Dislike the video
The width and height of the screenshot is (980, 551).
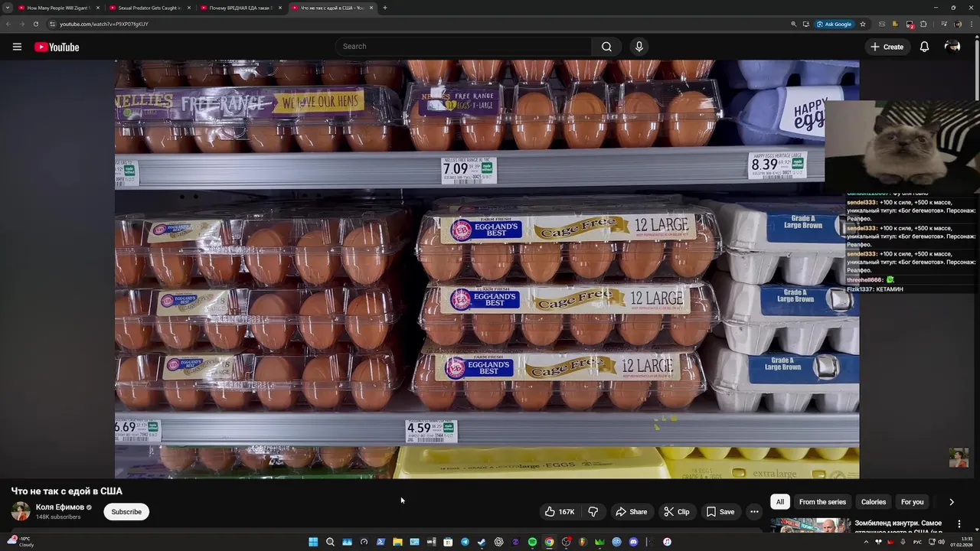pyautogui.click(x=593, y=512)
